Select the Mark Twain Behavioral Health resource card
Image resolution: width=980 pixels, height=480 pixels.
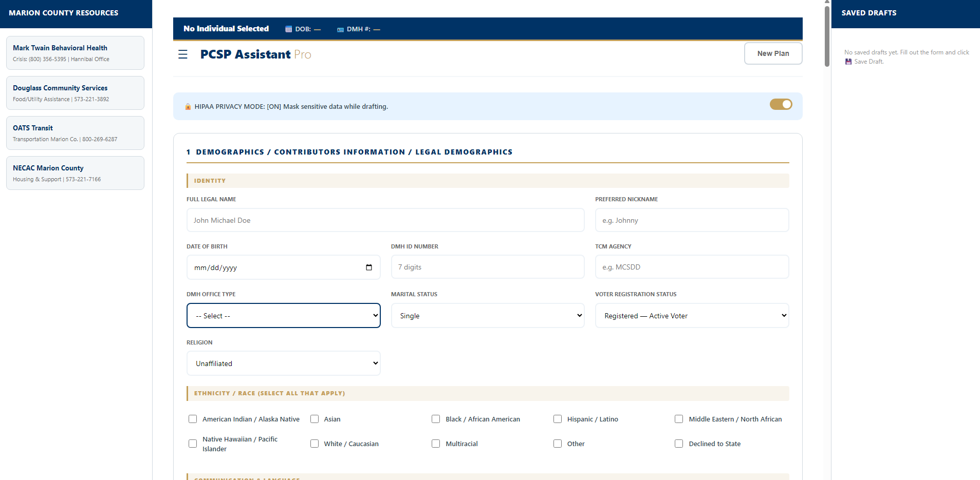pos(75,52)
